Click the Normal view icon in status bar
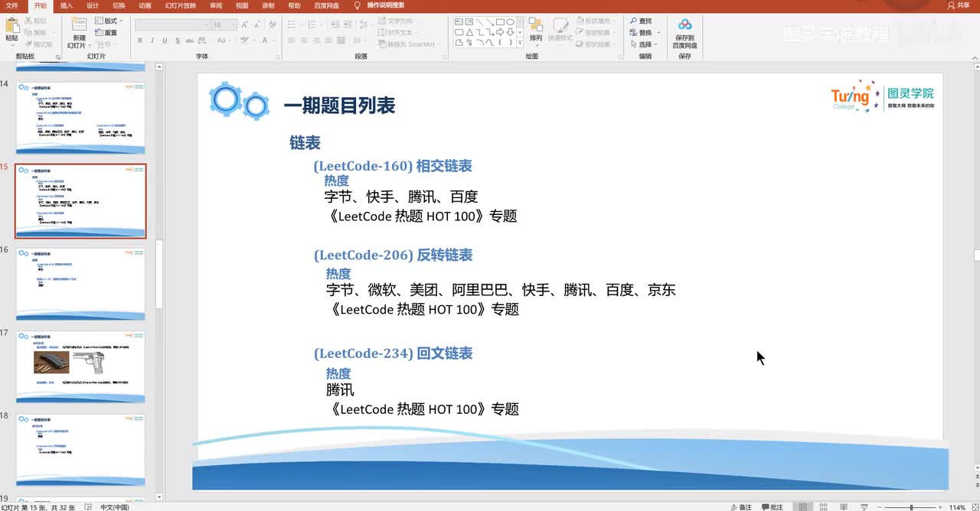This screenshot has height=511, width=980. (802, 506)
